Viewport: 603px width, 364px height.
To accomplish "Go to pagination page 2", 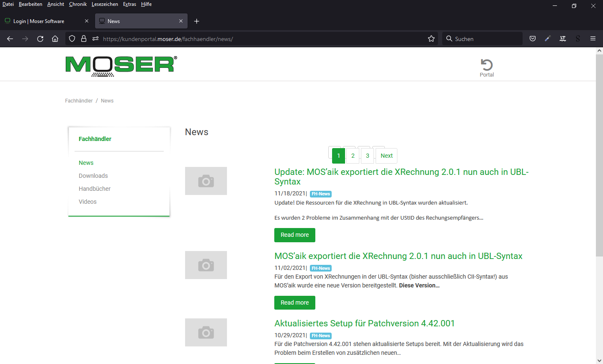I will [353, 156].
